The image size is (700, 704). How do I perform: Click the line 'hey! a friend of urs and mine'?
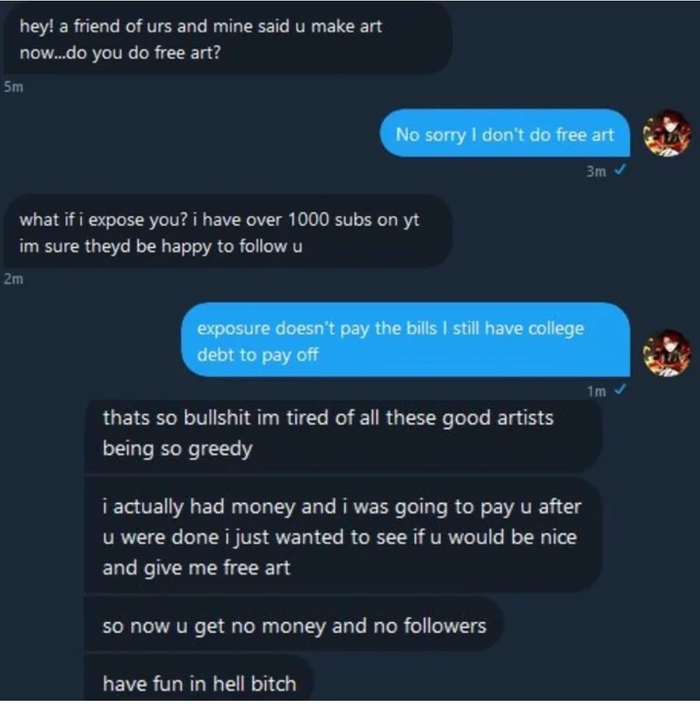(x=200, y=27)
